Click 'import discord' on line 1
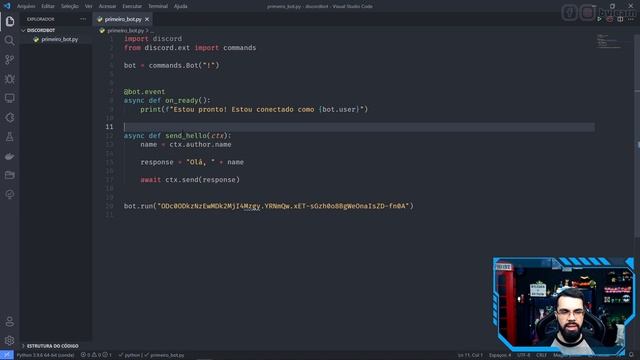640x360 pixels. click(x=153, y=39)
